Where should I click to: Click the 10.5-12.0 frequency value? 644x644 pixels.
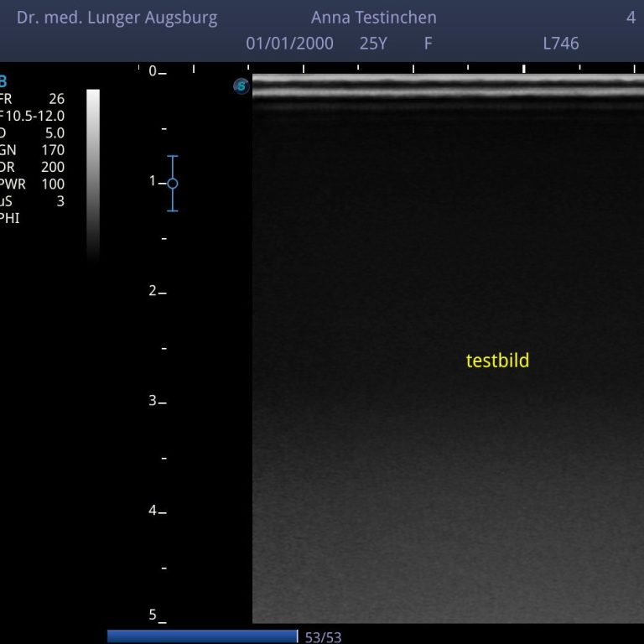[35, 116]
